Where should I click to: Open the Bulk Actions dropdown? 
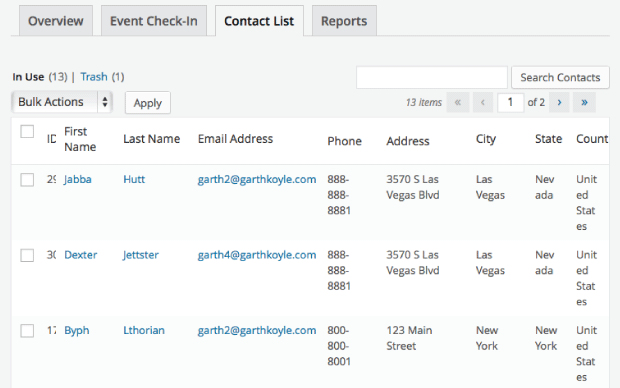click(62, 102)
